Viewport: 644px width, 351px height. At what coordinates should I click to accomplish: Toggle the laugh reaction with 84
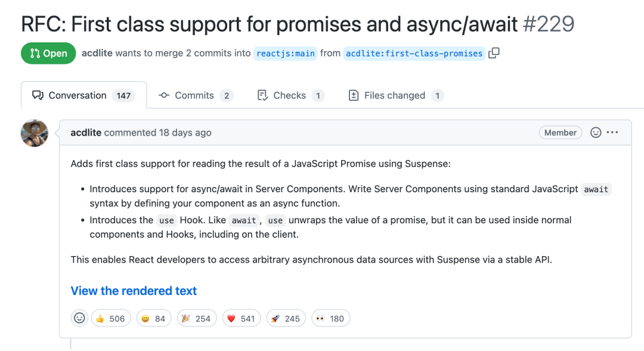[154, 319]
